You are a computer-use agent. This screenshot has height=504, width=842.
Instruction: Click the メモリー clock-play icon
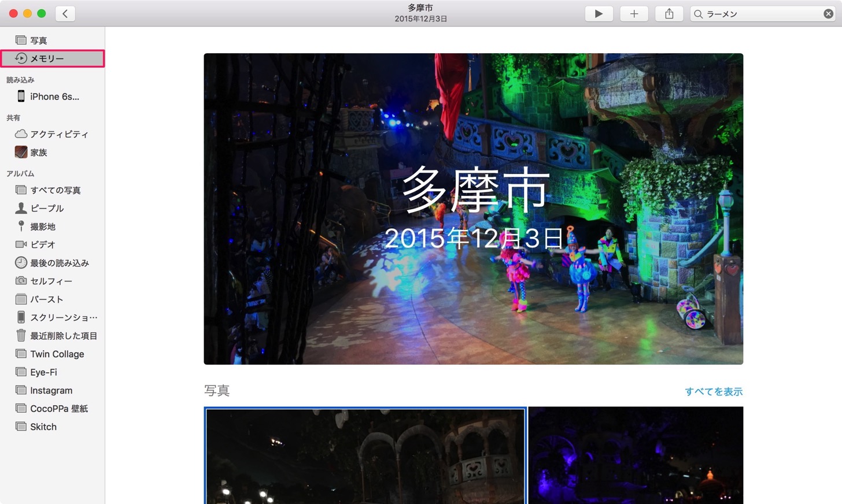[x=21, y=58]
